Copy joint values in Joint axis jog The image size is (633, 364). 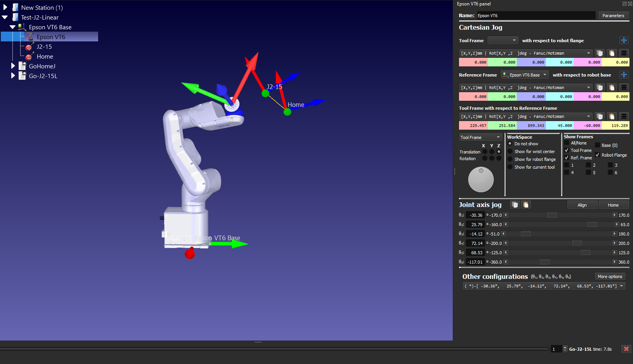[515, 205]
